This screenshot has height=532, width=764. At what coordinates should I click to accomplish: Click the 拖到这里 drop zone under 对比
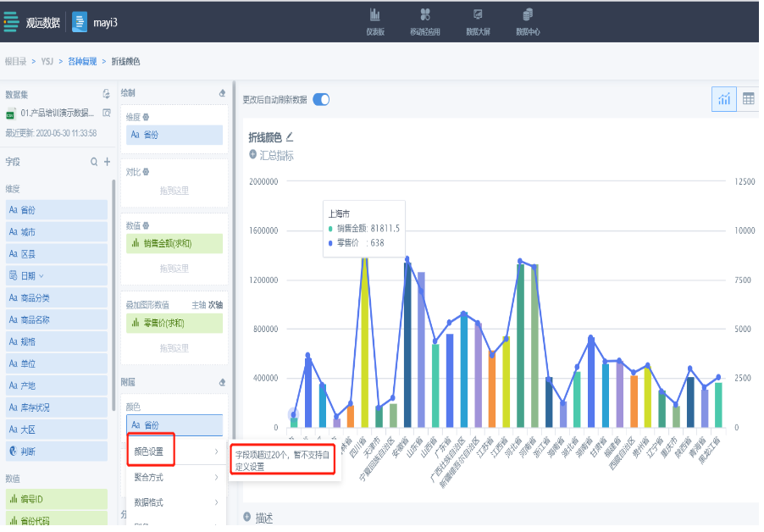(x=174, y=191)
